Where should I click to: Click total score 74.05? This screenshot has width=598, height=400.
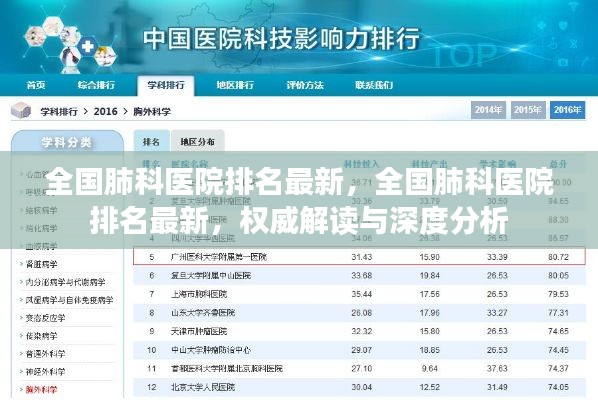pyautogui.click(x=558, y=387)
